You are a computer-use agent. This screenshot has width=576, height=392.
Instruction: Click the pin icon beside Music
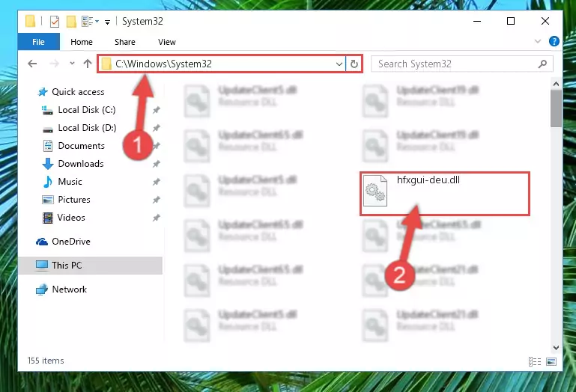coord(157,182)
